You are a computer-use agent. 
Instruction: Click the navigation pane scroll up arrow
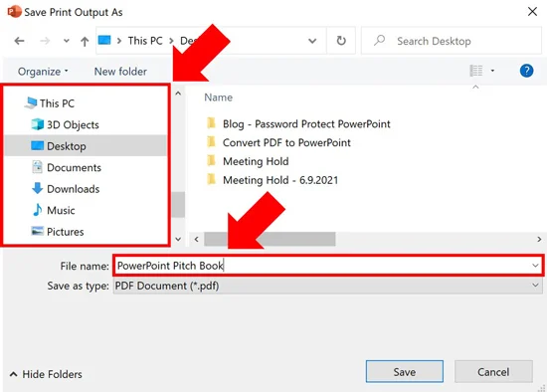(x=178, y=94)
